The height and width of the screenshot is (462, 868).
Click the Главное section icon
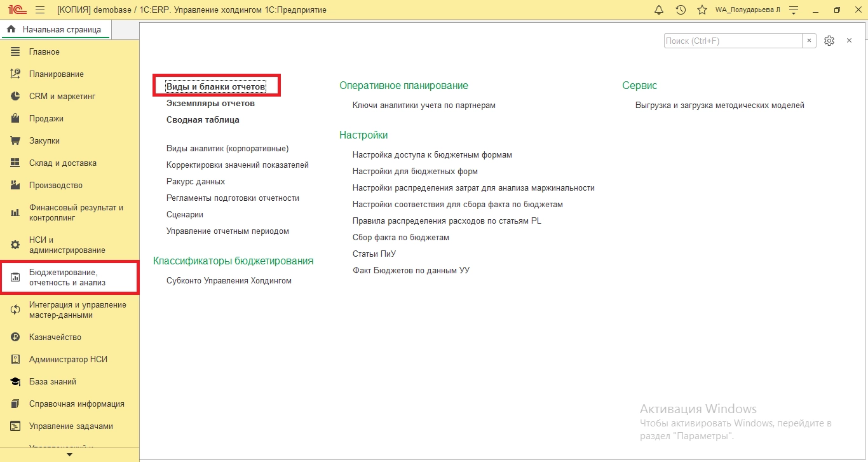coord(15,51)
